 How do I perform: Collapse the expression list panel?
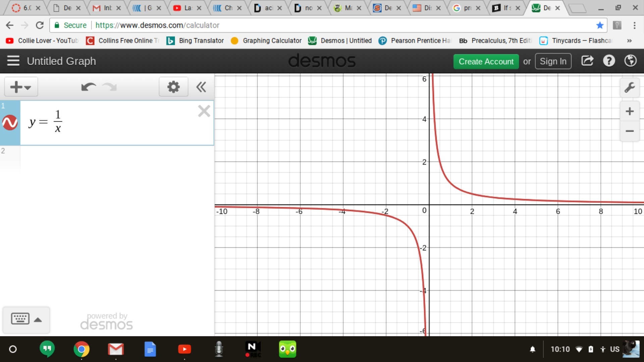click(x=201, y=87)
